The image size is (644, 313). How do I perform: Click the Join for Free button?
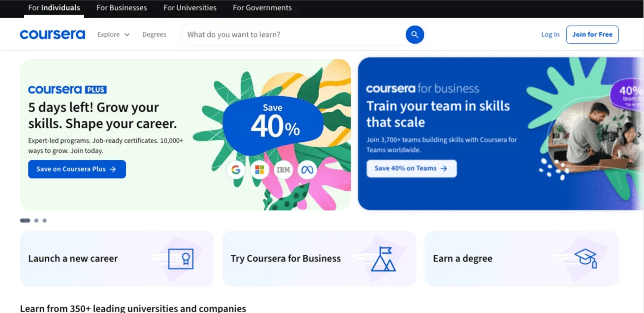click(x=592, y=35)
